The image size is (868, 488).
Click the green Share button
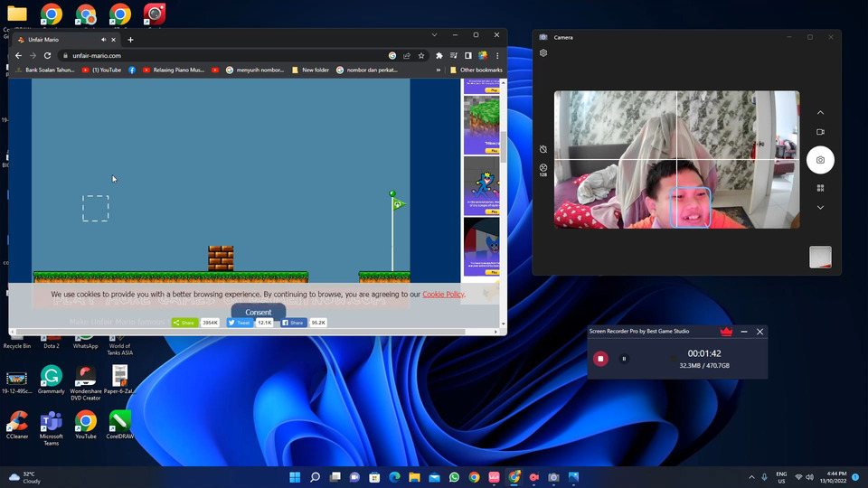tap(184, 323)
